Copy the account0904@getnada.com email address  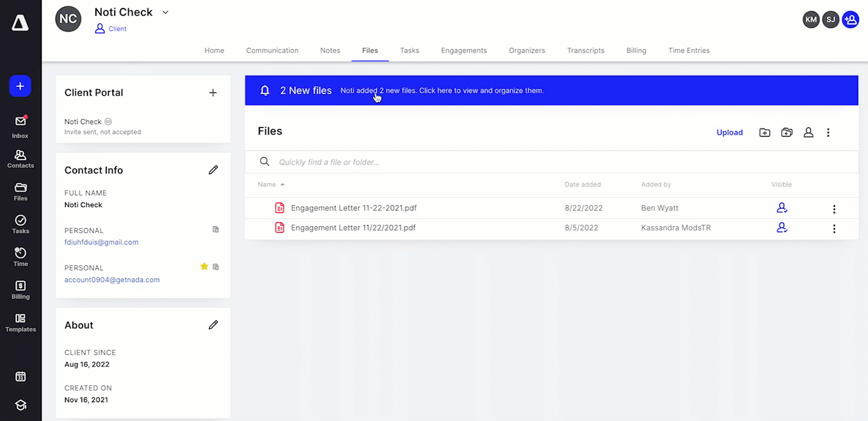click(215, 267)
